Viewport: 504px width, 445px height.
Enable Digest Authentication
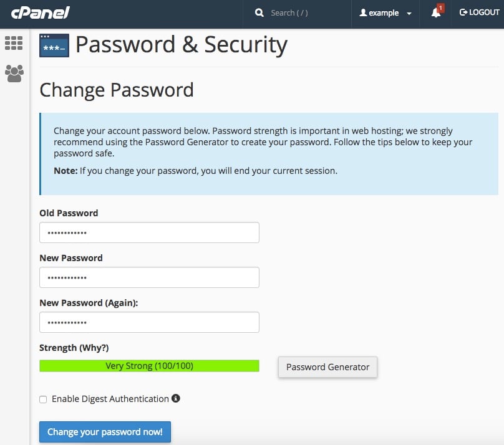pyautogui.click(x=42, y=399)
